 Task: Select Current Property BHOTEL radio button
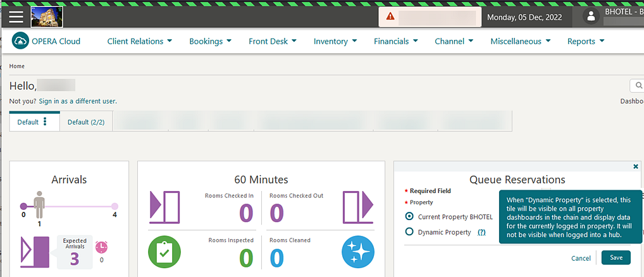[409, 216]
